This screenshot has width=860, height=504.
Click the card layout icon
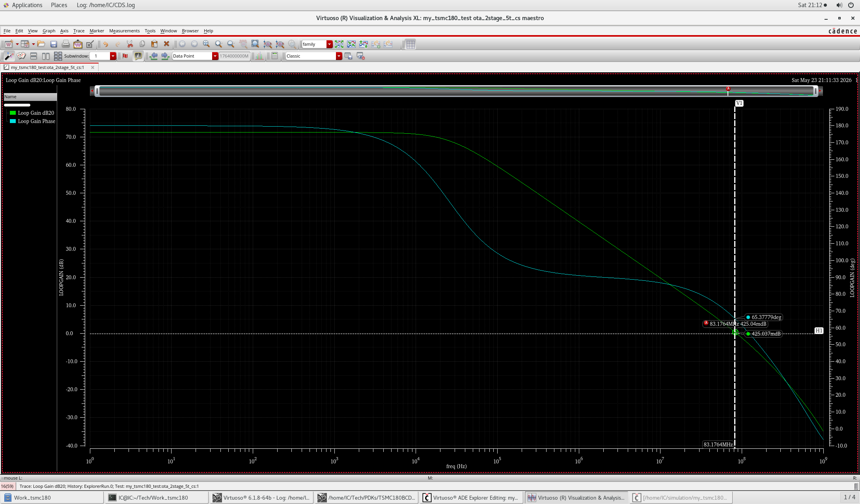coord(21,56)
